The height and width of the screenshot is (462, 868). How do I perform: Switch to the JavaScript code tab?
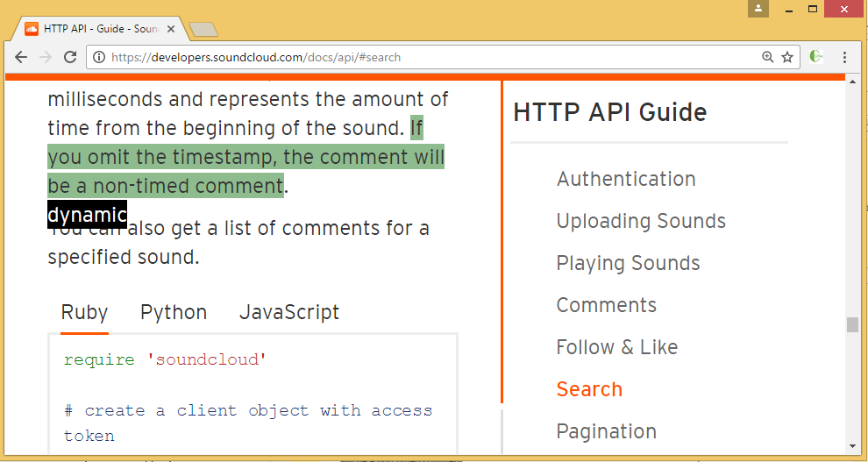(289, 313)
